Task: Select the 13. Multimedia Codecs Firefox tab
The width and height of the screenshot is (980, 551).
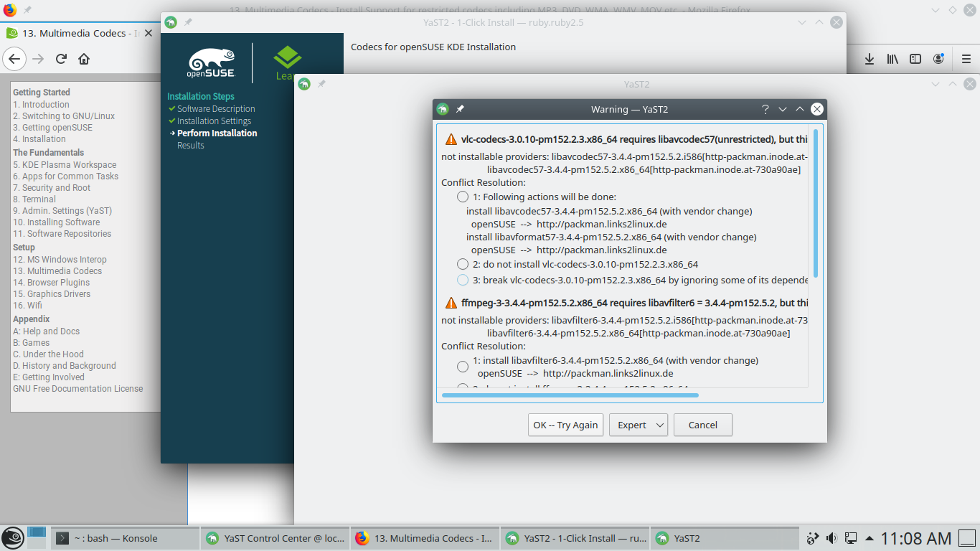Action: 79,33
